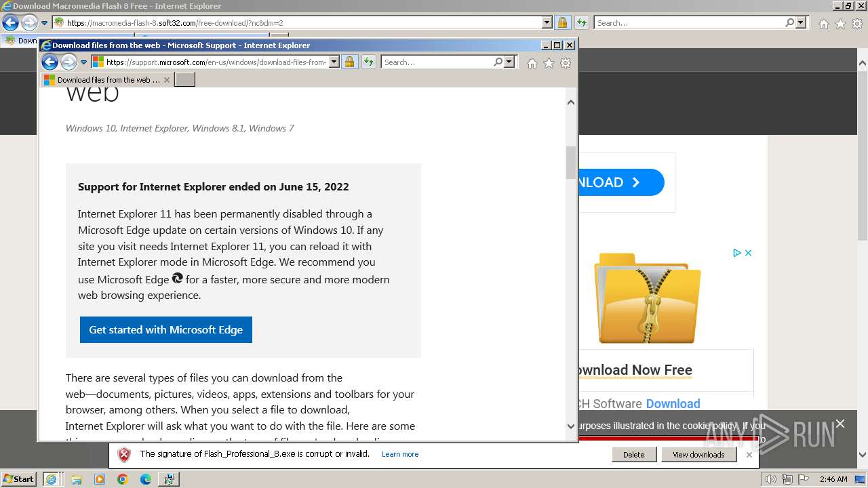
Task: Click 'Get started with Microsoft Edge' button
Action: [166, 329]
